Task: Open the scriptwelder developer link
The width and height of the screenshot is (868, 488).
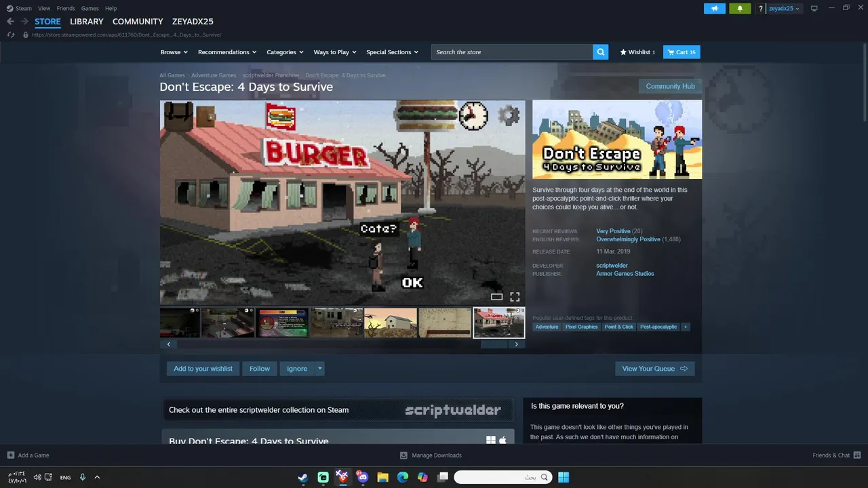Action: pos(612,266)
